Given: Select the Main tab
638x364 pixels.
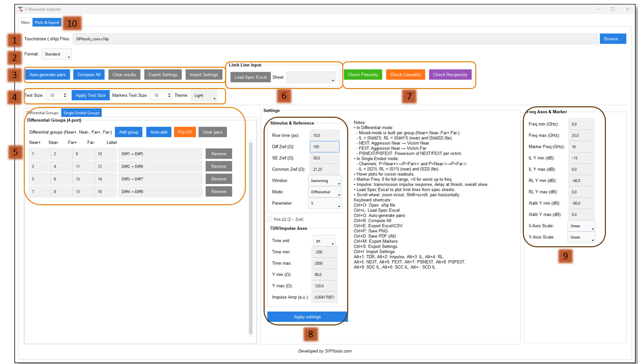Looking at the screenshot, I should [25, 22].
